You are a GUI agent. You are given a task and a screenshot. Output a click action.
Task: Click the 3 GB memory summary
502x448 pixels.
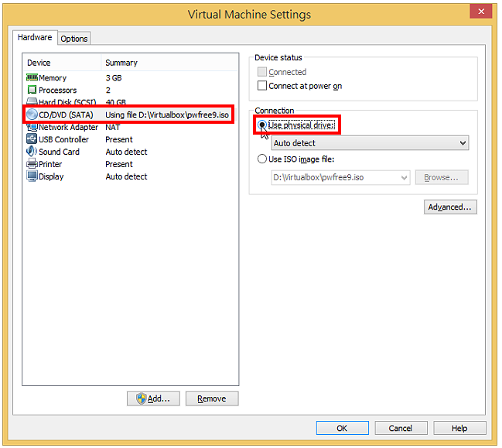click(114, 78)
